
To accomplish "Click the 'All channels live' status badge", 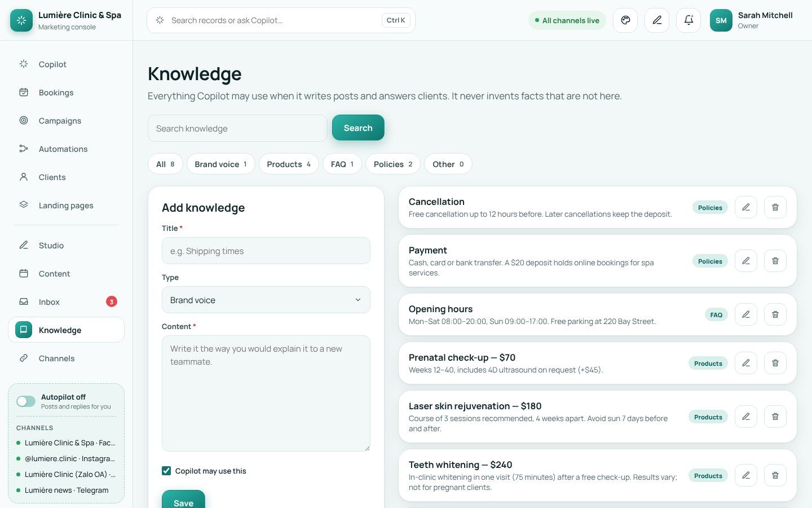I will click(x=567, y=20).
